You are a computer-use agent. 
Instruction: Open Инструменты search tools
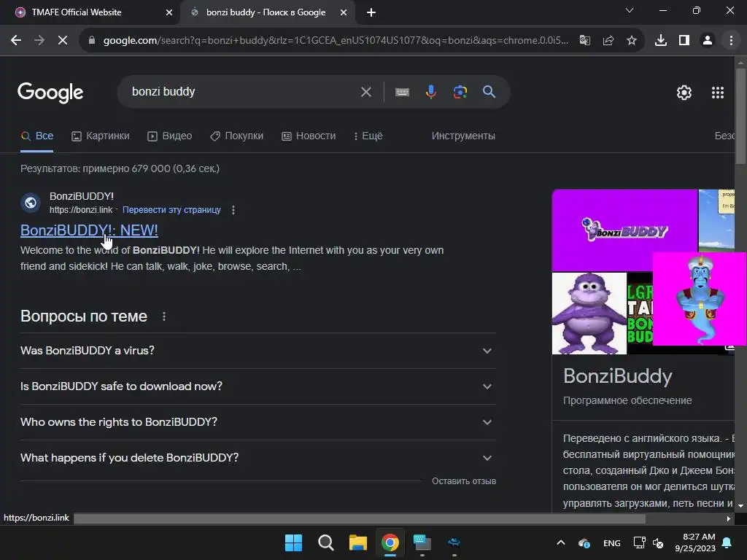(x=463, y=136)
